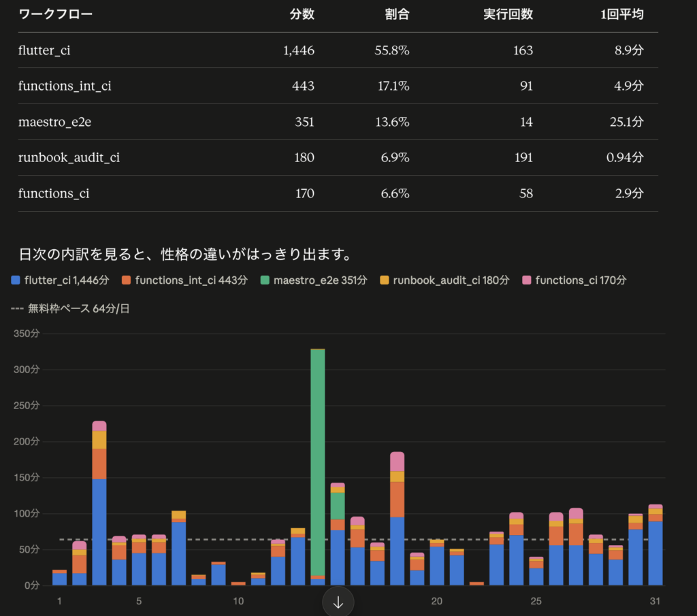Image resolution: width=697 pixels, height=616 pixels.
Task: Click the '91' run count cell
Action: point(526,86)
